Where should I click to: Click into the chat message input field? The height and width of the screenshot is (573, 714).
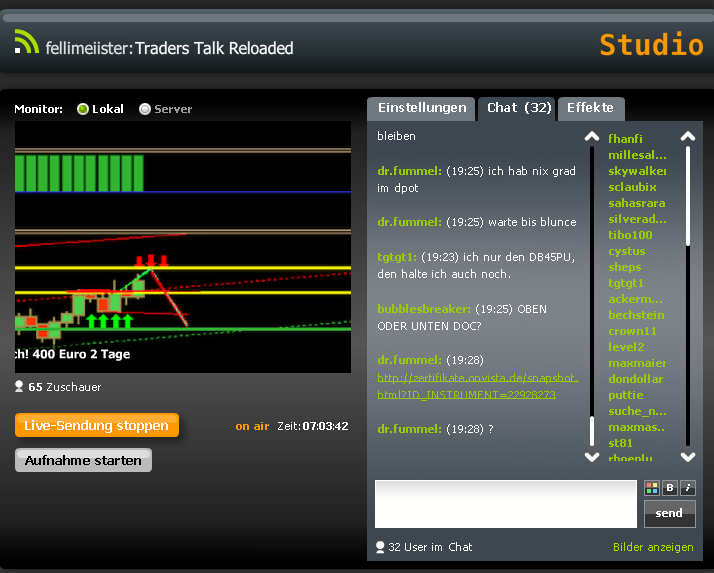point(505,504)
